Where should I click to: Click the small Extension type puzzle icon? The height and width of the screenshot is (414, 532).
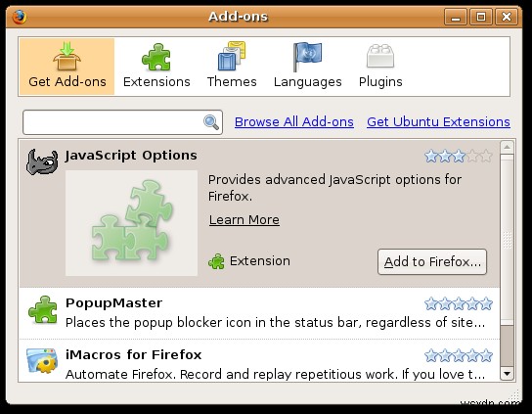(216, 261)
